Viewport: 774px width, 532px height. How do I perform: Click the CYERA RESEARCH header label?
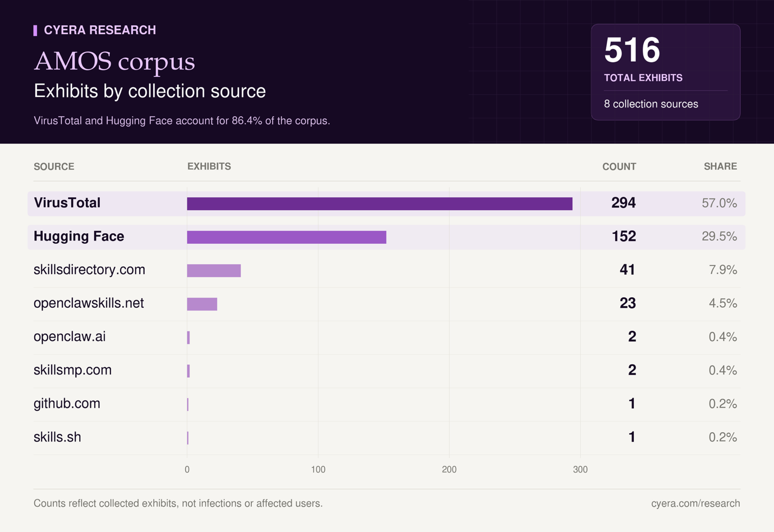(100, 30)
